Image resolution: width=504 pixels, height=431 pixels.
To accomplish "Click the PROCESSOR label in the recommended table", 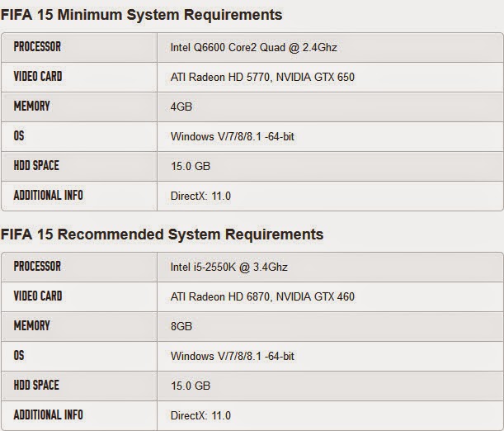I will tap(37, 266).
